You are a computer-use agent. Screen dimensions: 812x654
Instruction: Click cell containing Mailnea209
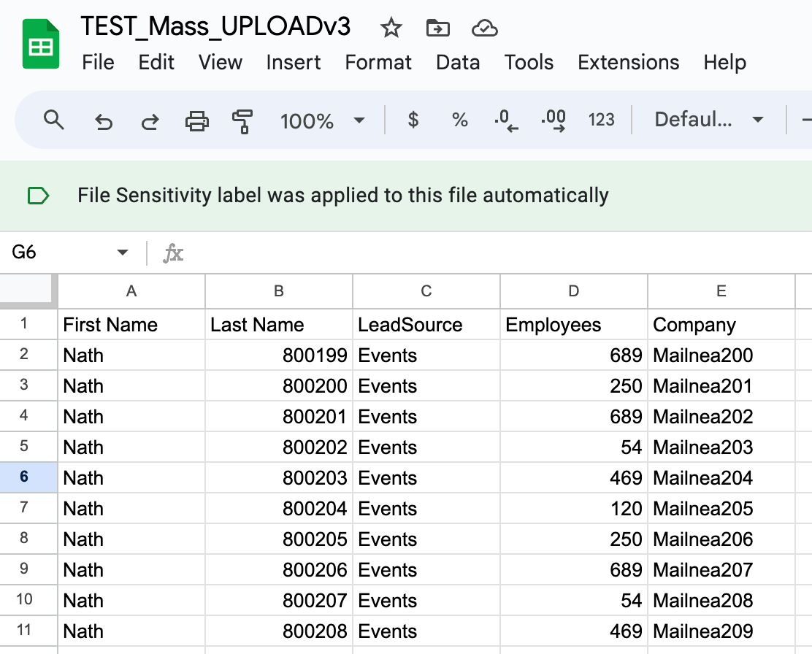pos(721,631)
